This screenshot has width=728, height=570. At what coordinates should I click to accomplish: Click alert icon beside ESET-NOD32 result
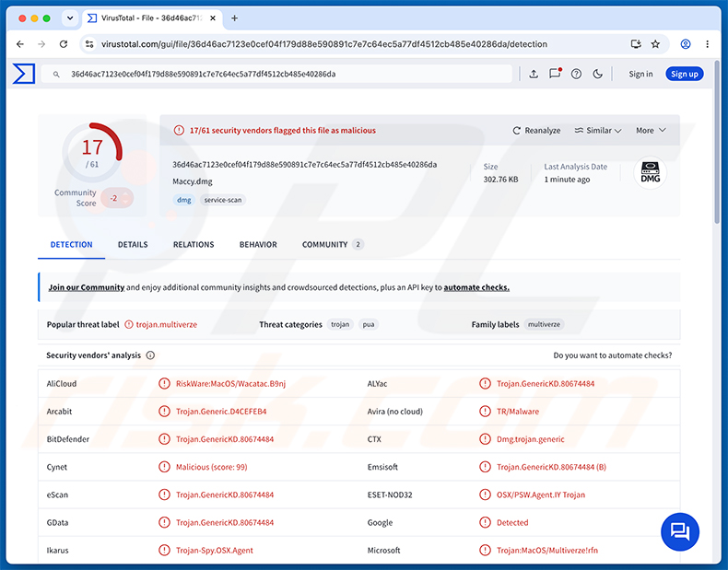point(485,494)
